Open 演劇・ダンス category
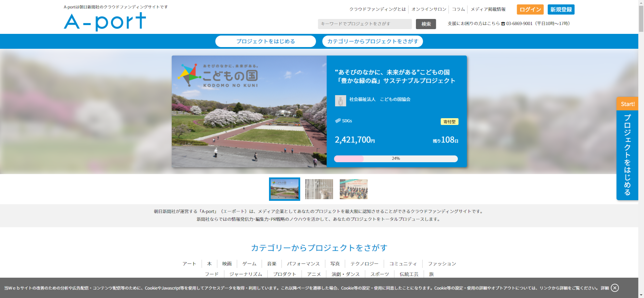The height and width of the screenshot is (298, 644). coord(346,274)
